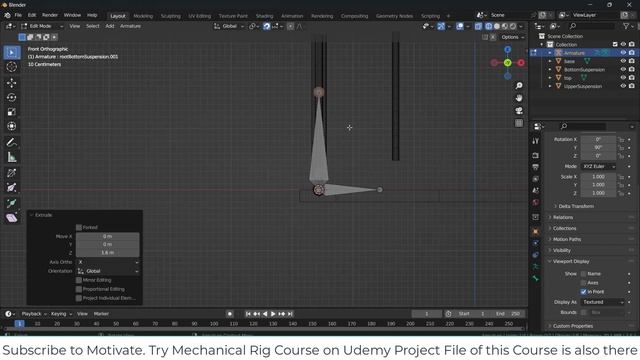Open the Global transform orientation dropdown
Image resolution: width=640 pixels, height=360 pixels.
coord(229,26)
